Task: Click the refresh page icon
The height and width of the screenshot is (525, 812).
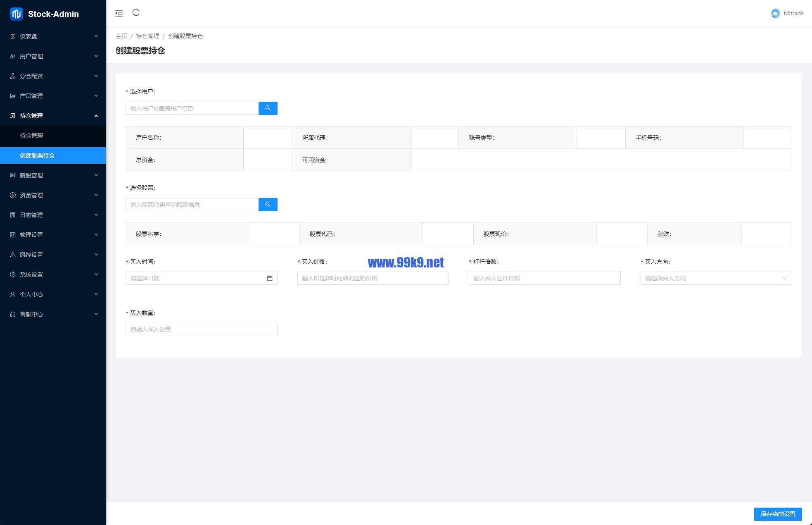Action: [136, 12]
